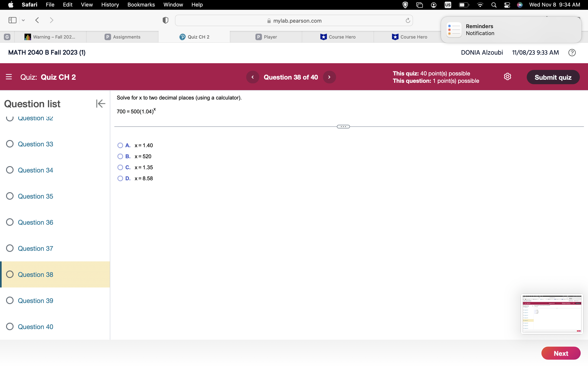Open the quiz settings gear icon

point(507,77)
